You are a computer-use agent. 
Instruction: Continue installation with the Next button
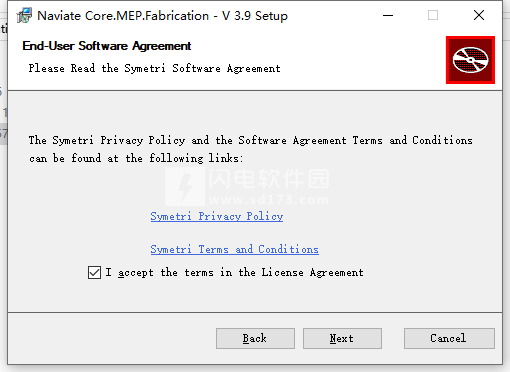[342, 338]
